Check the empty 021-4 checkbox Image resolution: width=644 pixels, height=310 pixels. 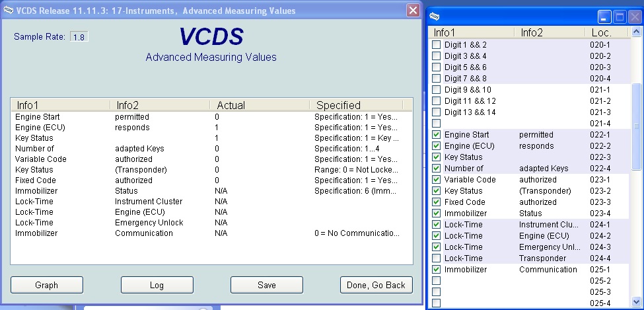pyautogui.click(x=436, y=124)
